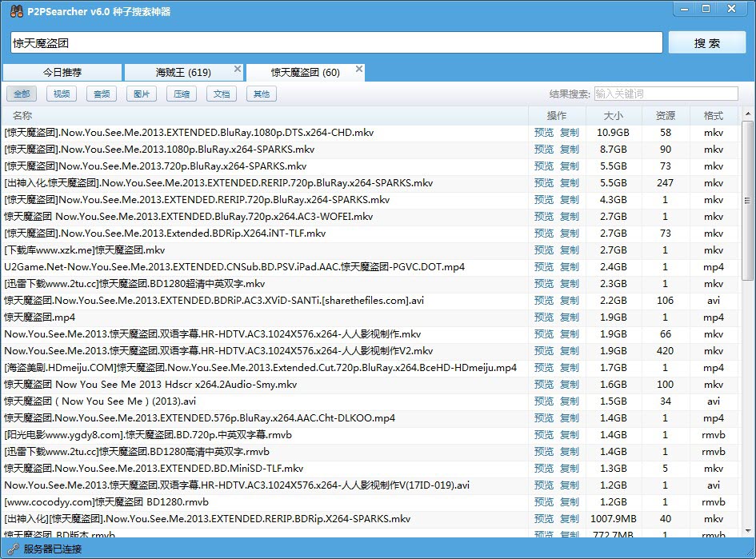Close the 惊天魔盗团 (60) tab
This screenshot has height=559, width=756.
(x=359, y=68)
